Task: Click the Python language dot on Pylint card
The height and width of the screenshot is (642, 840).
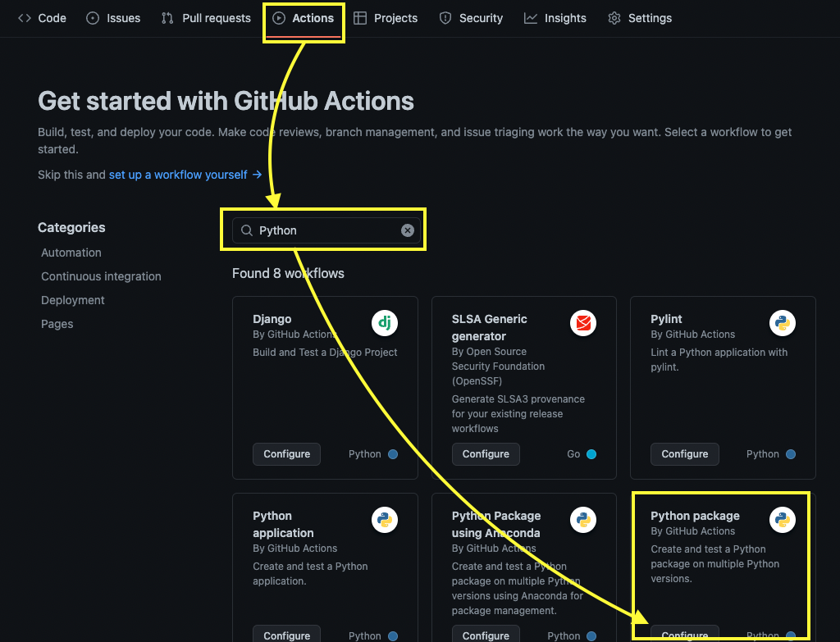Action: [x=791, y=454]
